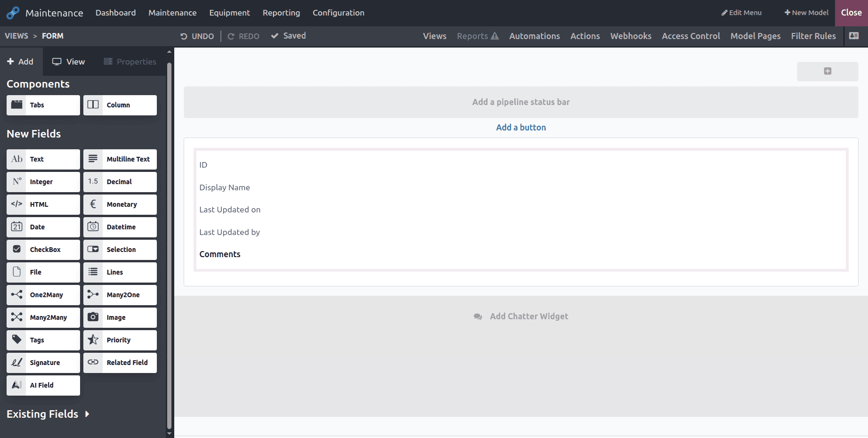
Task: Open Webhooks
Action: [x=631, y=36]
